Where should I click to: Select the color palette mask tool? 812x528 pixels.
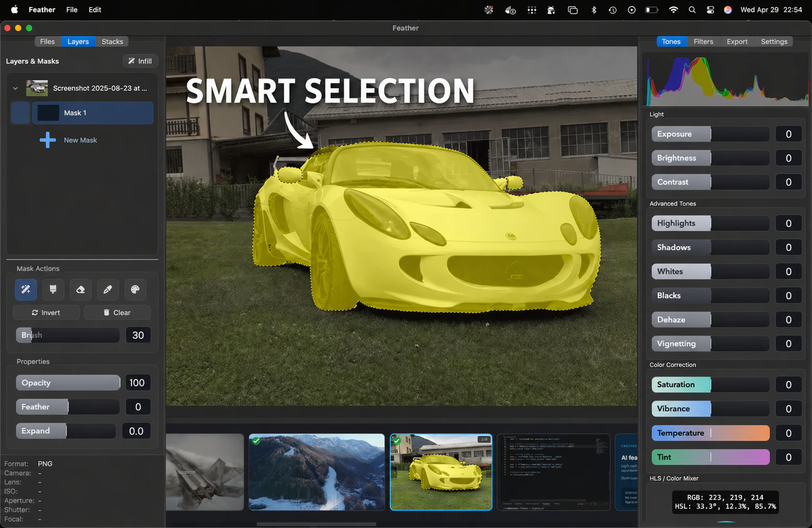[135, 289]
